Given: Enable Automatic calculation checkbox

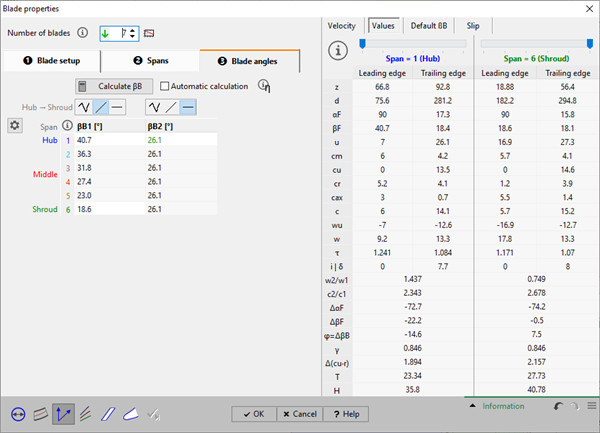Looking at the screenshot, I should click(x=165, y=86).
